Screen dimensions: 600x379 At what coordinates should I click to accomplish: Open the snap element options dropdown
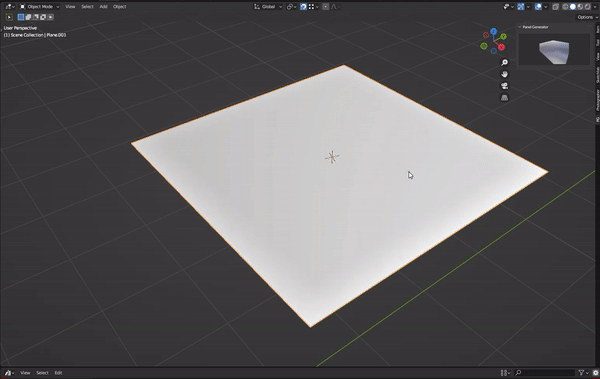click(x=313, y=7)
